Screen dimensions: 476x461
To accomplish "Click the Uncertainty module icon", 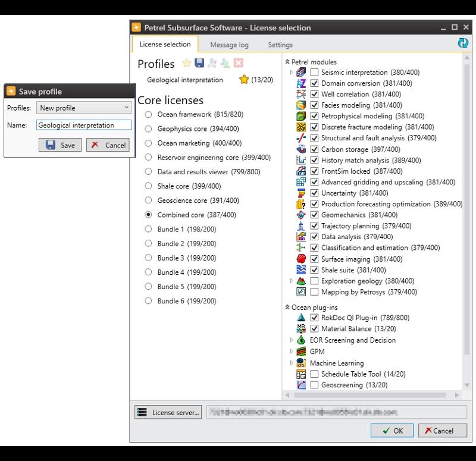I will pos(301,193).
